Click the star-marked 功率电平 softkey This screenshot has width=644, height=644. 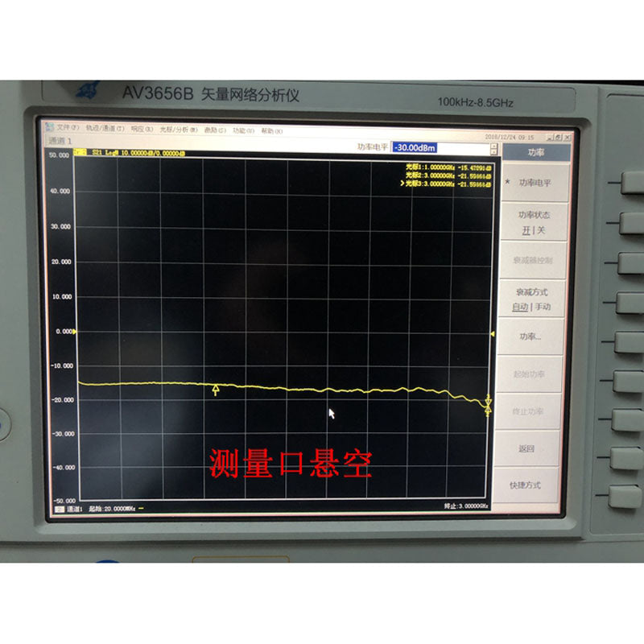535,183
